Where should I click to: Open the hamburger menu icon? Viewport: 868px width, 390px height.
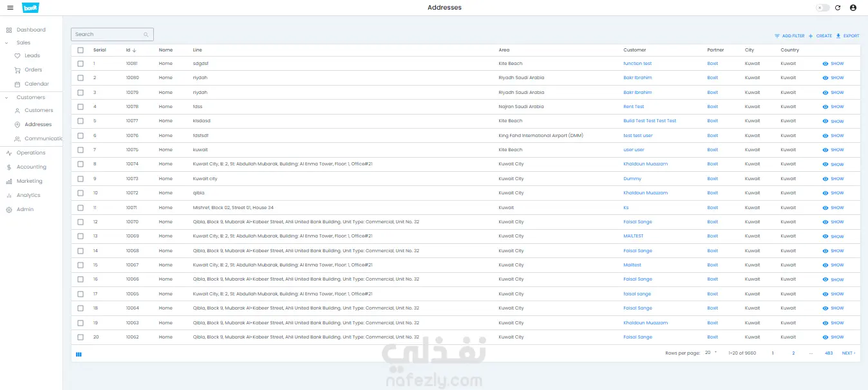tap(10, 8)
